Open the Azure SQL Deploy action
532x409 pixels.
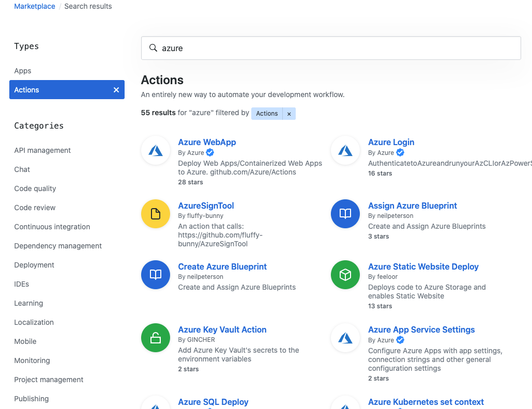point(213,402)
